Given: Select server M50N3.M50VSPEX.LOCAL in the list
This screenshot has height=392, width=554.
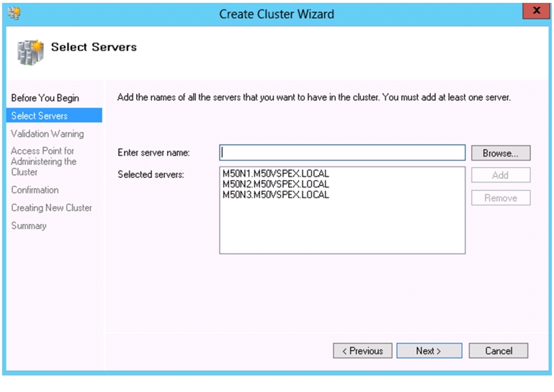Looking at the screenshot, I should coord(276,195).
